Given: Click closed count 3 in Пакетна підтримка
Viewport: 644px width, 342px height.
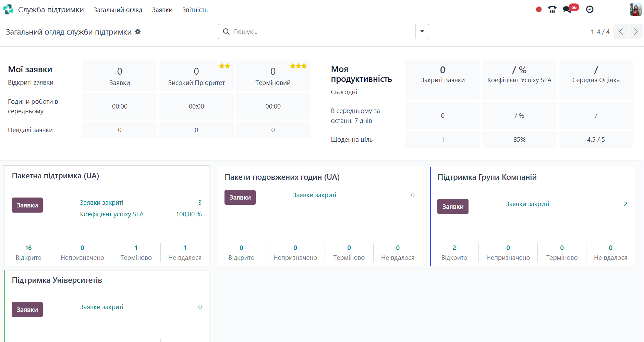Looking at the screenshot, I should 200,203.
